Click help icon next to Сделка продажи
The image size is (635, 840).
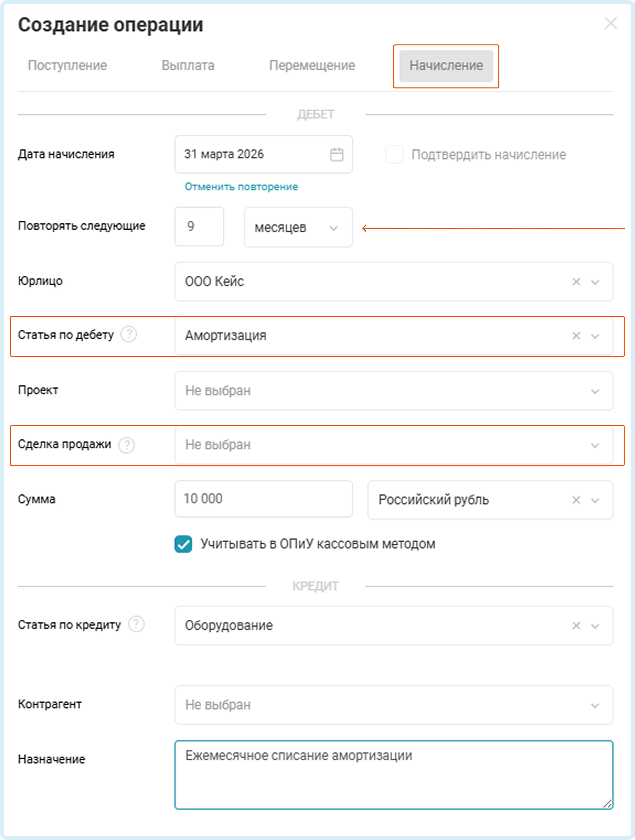pyautogui.click(x=127, y=445)
